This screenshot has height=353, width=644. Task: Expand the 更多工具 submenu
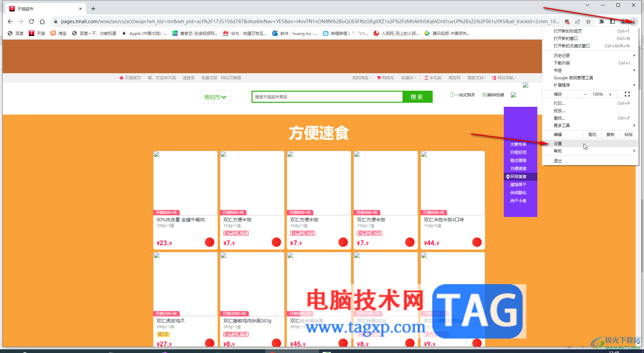(590, 126)
